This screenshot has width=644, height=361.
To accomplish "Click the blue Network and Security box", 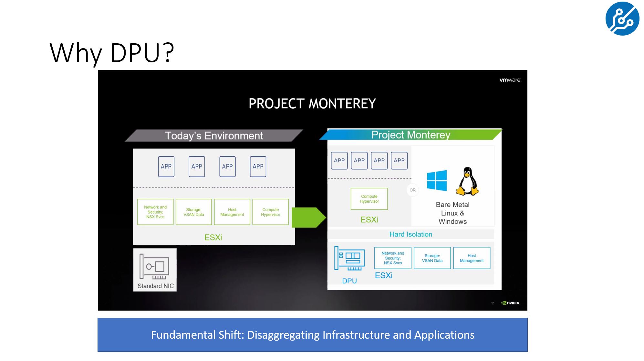I will coord(392,258).
